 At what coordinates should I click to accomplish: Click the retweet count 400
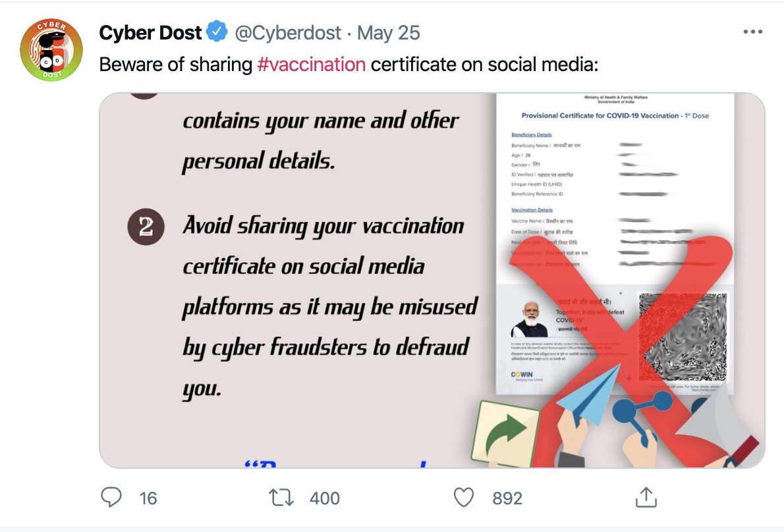[x=324, y=498]
